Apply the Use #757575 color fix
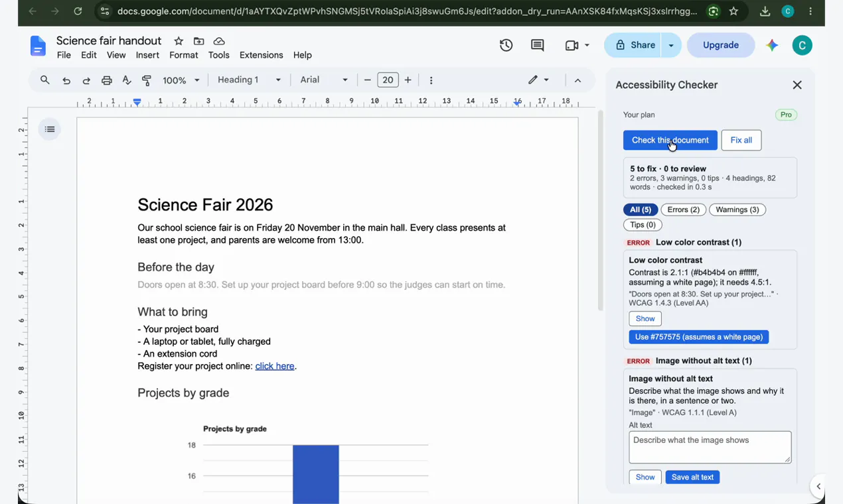Screen dimensions: 843x504 (x=698, y=337)
